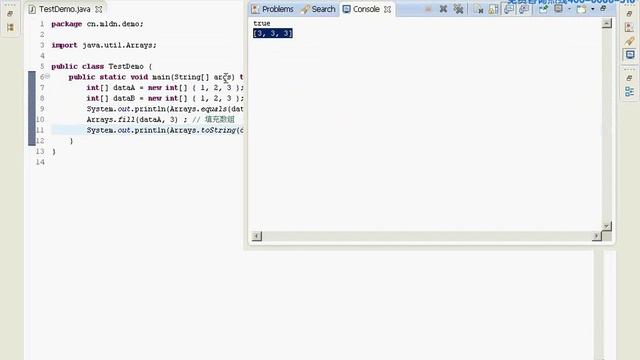Click the Chinese comment after Arrays.fill
The image size is (640, 360).
coord(214,120)
